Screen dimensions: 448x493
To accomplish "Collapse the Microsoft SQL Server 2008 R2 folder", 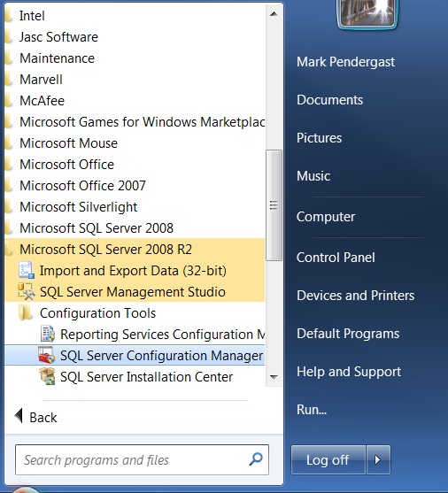I will click(105, 250).
